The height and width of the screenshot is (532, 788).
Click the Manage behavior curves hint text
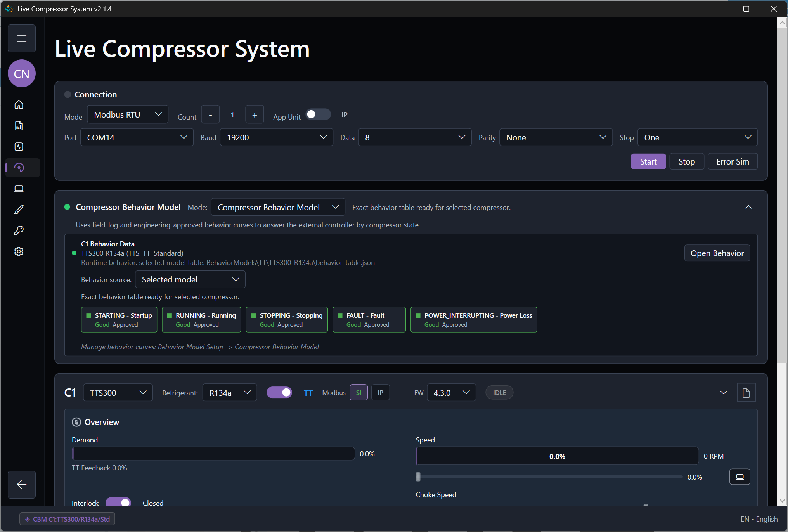(200, 347)
